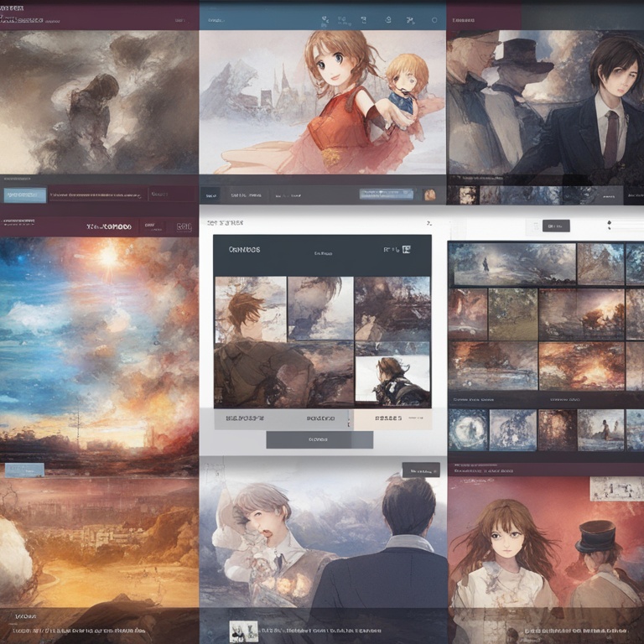This screenshot has width=644, height=644.
Task: Click the circle icon at the blue header's right end
Action: 434,19
